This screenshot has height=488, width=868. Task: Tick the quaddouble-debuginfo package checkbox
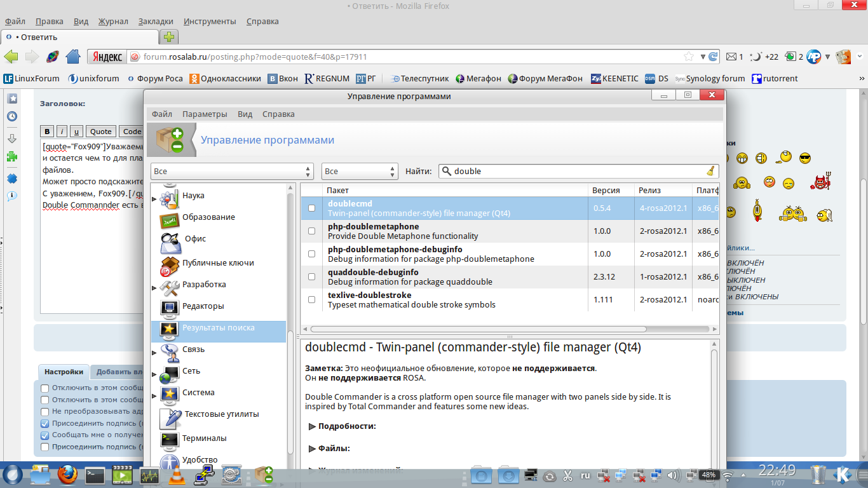tap(311, 276)
